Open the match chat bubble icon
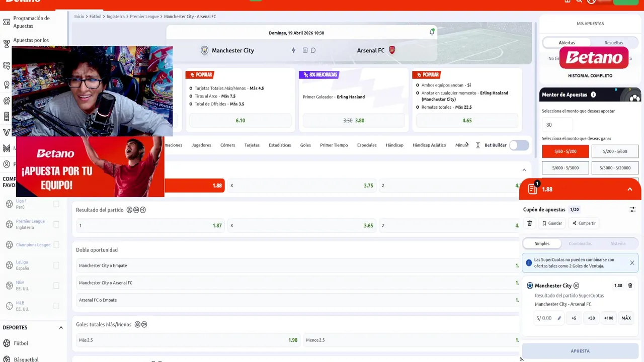The image size is (644, 362). [313, 50]
